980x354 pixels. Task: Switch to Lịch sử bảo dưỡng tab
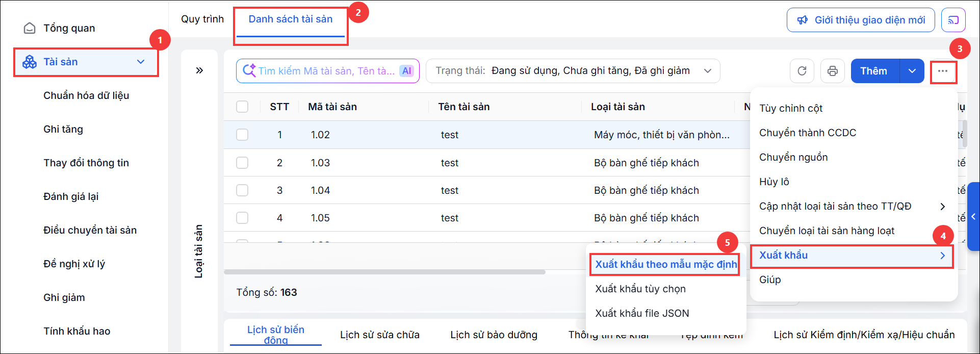(x=494, y=335)
